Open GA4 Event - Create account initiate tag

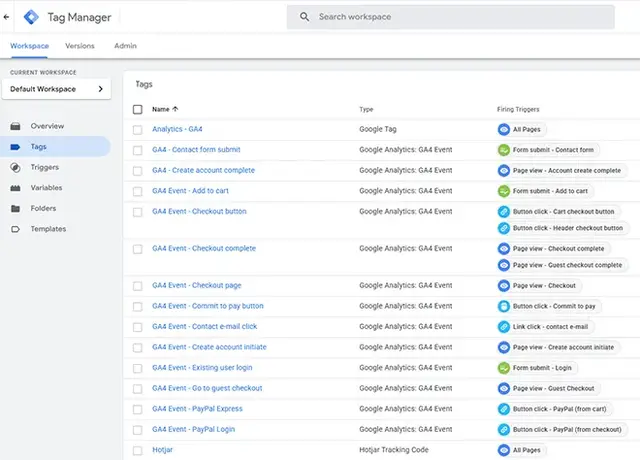(x=209, y=347)
